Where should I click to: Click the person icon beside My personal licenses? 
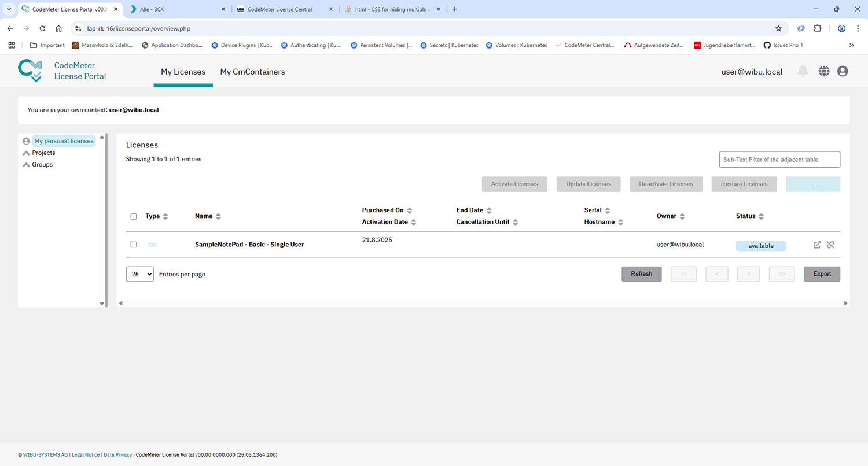click(26, 141)
